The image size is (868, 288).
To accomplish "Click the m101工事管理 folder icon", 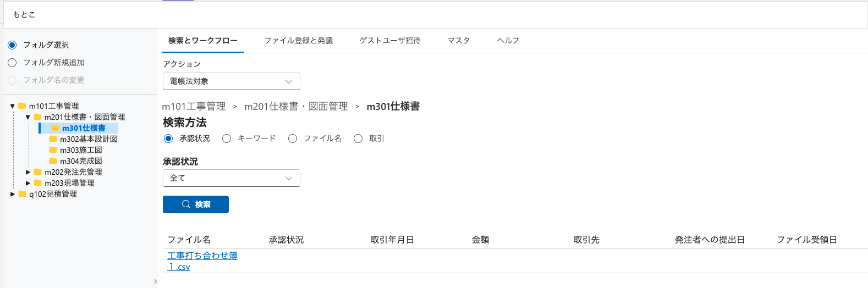I will 22,106.
